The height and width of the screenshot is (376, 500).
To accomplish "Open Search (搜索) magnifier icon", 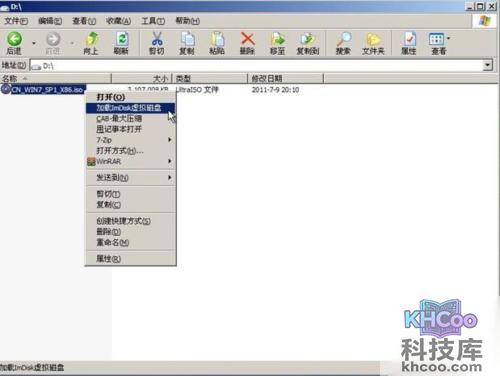I will [344, 39].
